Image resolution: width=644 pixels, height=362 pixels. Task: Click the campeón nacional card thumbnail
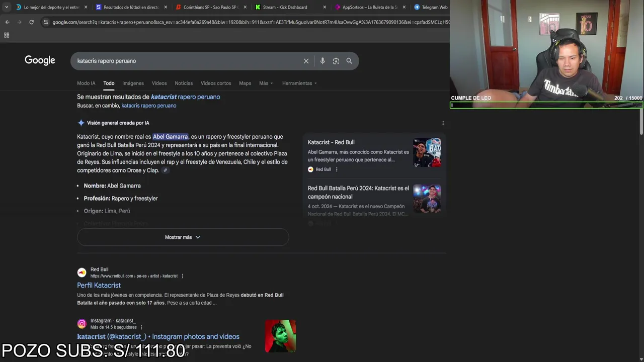(x=427, y=199)
